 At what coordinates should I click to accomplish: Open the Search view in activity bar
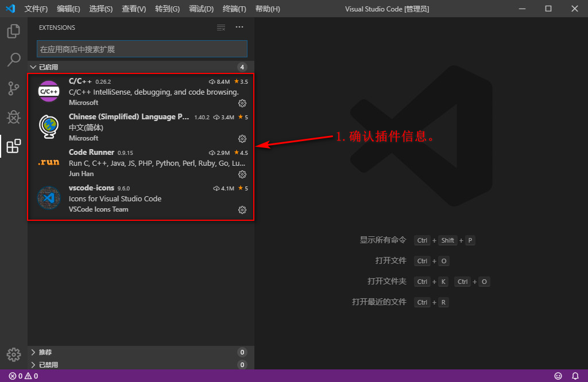pos(14,60)
